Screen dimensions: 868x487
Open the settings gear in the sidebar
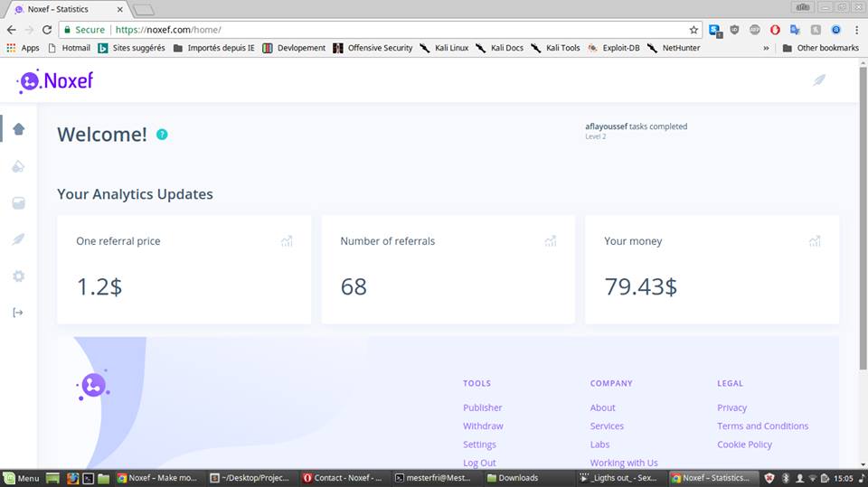18,276
